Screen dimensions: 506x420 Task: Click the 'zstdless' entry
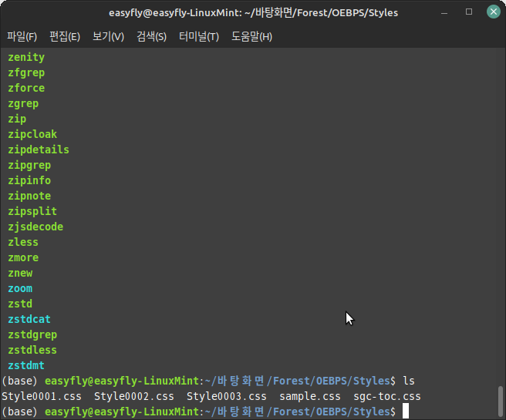click(32, 351)
